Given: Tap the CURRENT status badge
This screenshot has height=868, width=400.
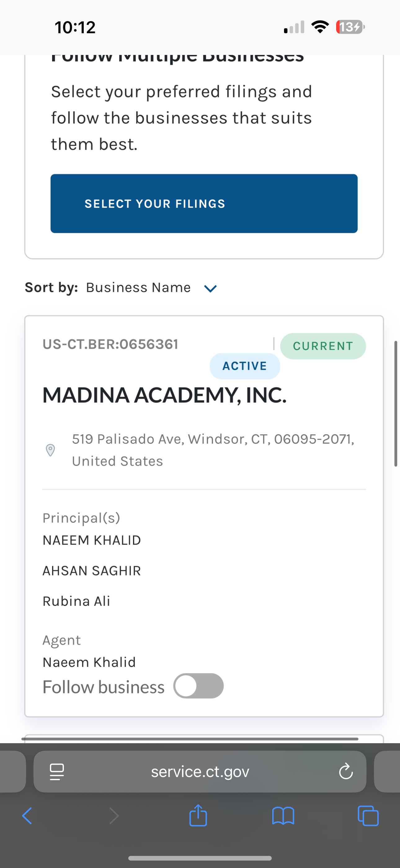Looking at the screenshot, I should pos(323,346).
